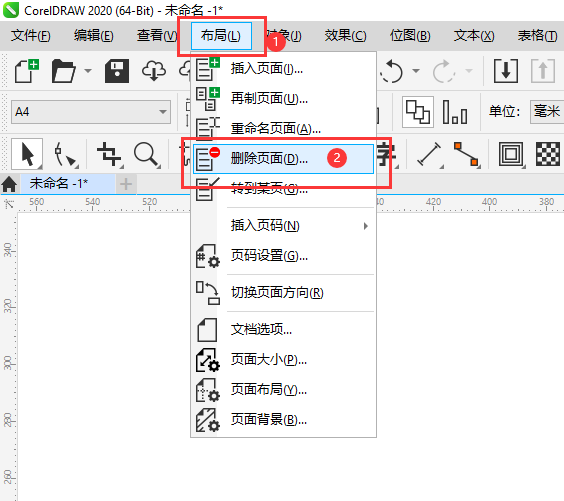Viewport: 564px width, 501px height.
Task: Choose 页面大小(P)... menu entry
Action: coord(283,360)
